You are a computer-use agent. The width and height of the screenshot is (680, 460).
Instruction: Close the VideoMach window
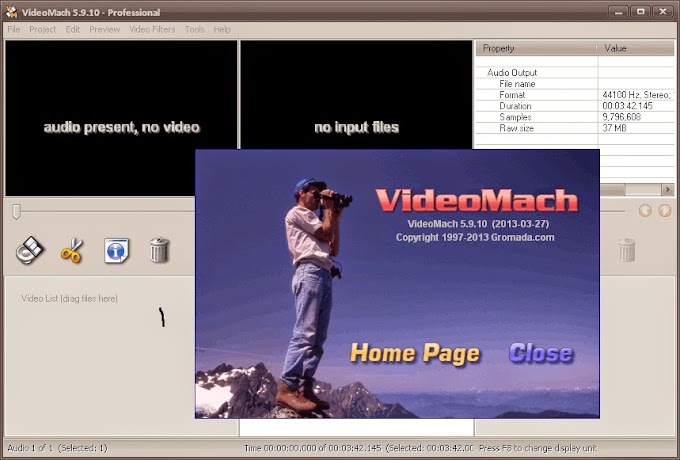tap(663, 11)
